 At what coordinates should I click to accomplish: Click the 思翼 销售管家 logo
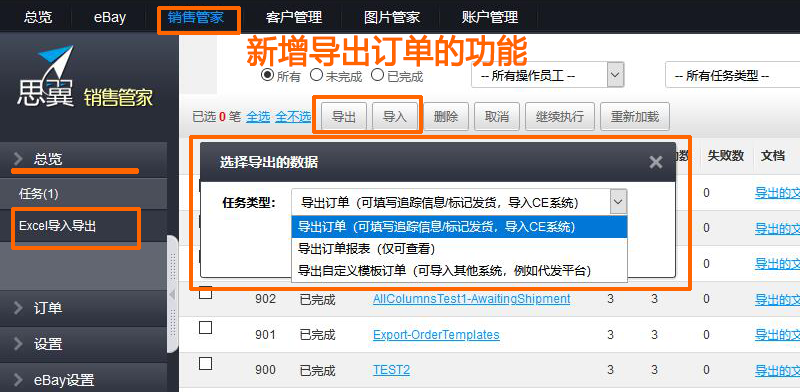(x=84, y=77)
